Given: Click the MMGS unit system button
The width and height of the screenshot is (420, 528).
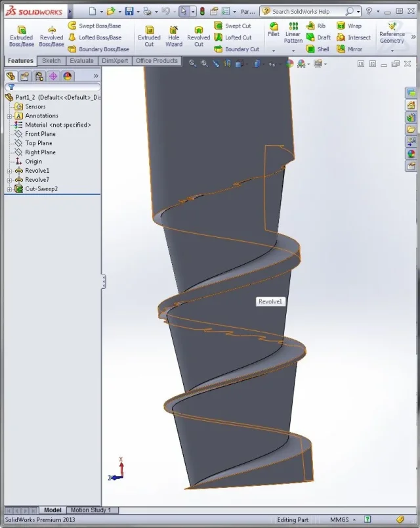Looking at the screenshot, I should [x=339, y=519].
